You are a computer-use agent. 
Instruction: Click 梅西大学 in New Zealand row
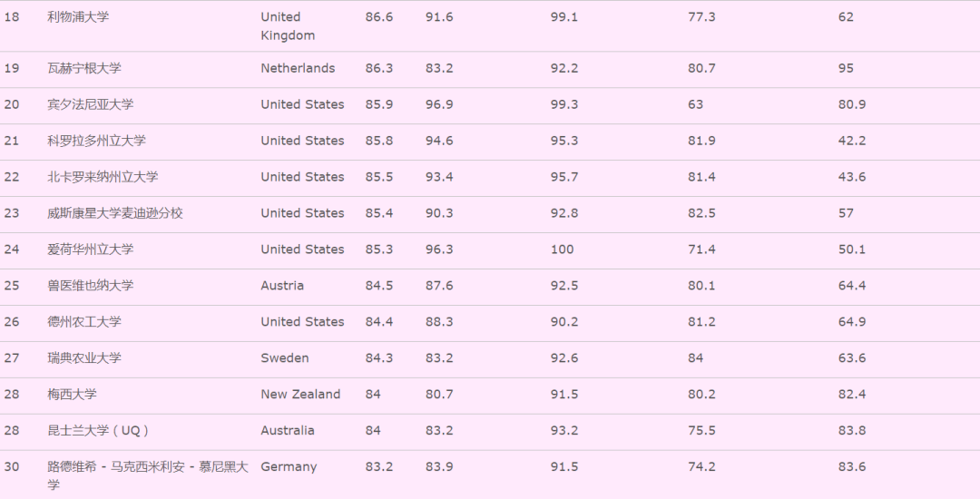72,395
